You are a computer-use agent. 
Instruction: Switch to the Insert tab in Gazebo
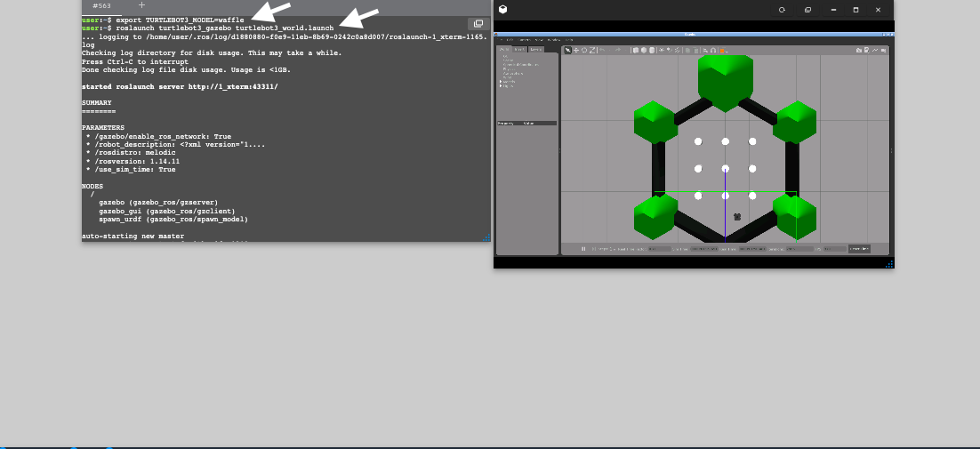(519, 49)
